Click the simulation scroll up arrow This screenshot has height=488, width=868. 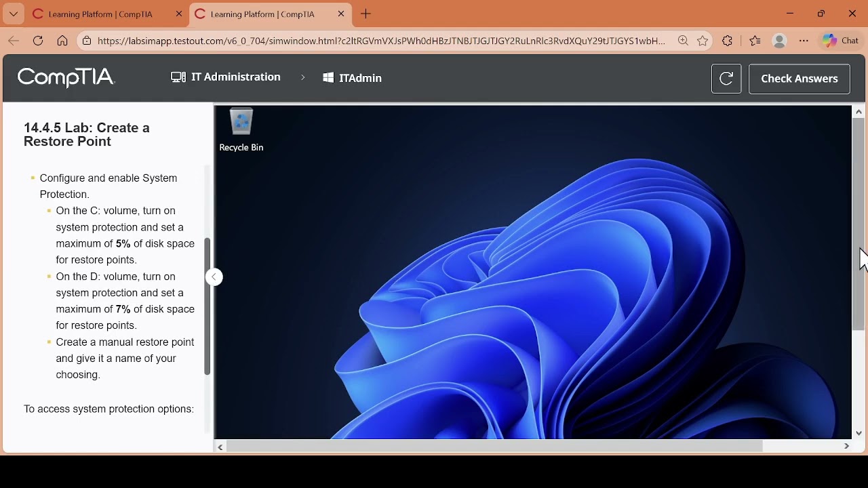tap(859, 112)
